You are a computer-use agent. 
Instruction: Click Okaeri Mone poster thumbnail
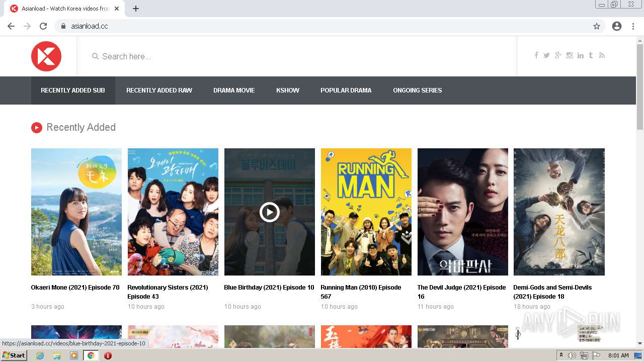coord(76,212)
